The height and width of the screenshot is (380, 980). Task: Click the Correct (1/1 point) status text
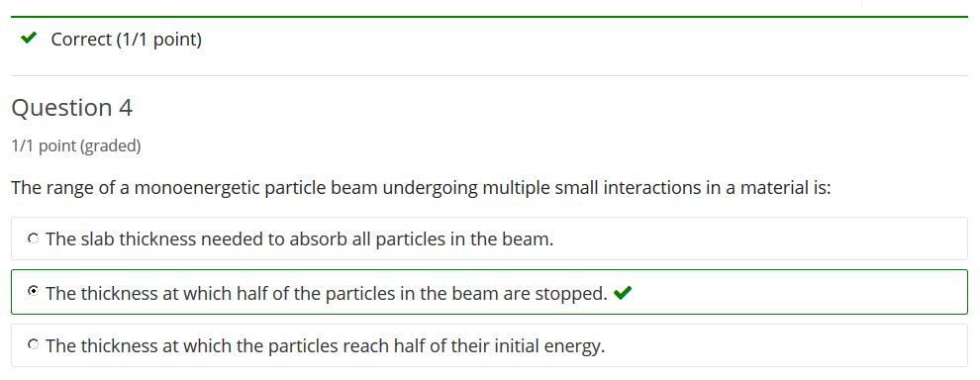(127, 40)
